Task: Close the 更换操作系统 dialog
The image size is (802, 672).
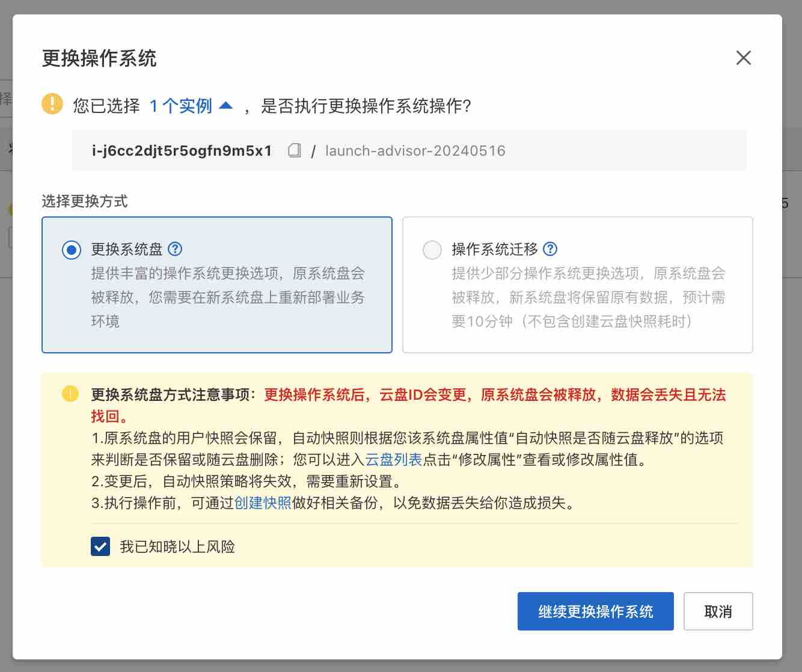Action: pos(743,58)
